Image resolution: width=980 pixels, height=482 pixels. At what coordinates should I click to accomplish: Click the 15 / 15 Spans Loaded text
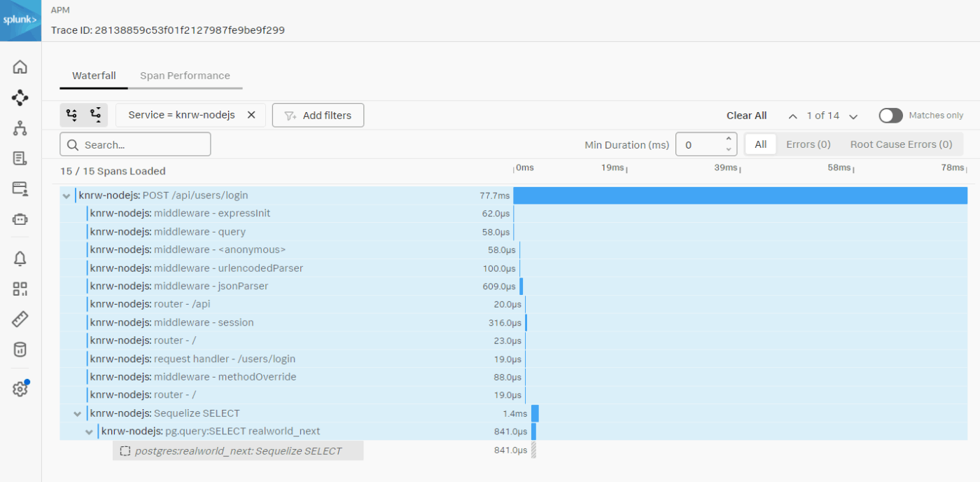(x=113, y=171)
